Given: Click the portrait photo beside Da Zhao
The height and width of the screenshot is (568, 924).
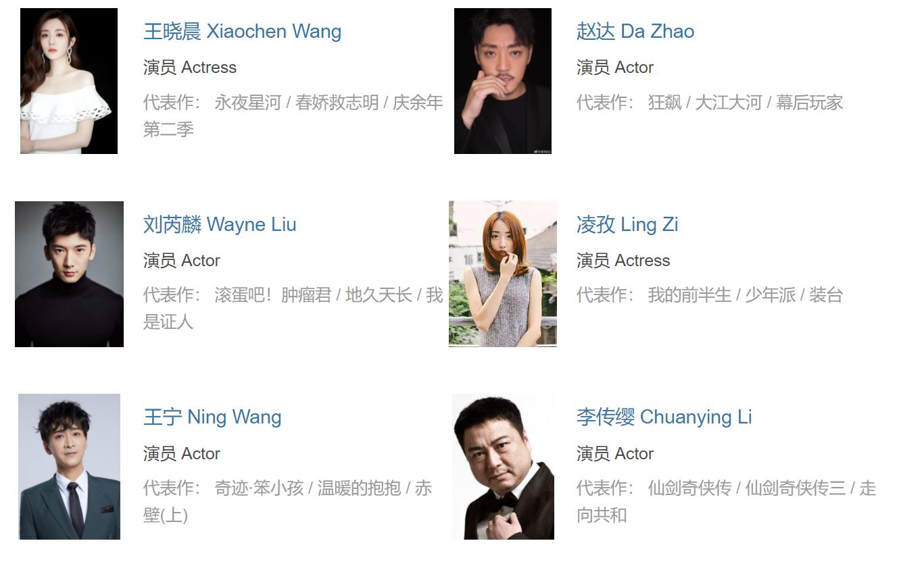Looking at the screenshot, I should (503, 81).
